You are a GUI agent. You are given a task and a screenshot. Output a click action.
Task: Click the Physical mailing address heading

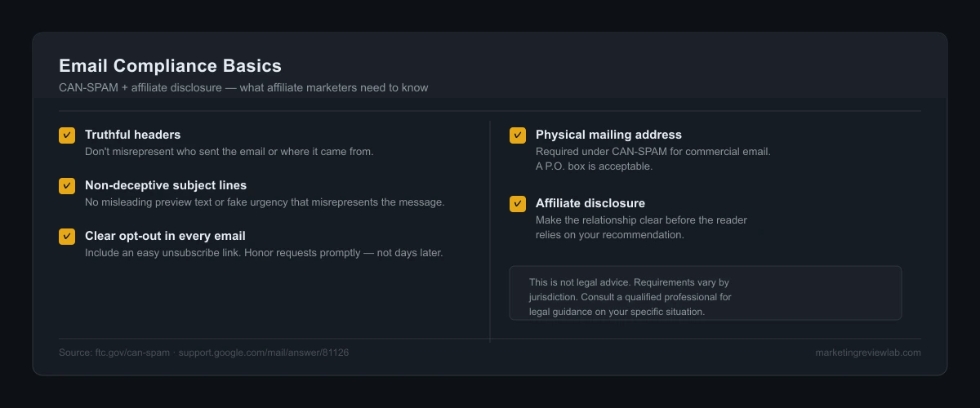[x=608, y=135]
